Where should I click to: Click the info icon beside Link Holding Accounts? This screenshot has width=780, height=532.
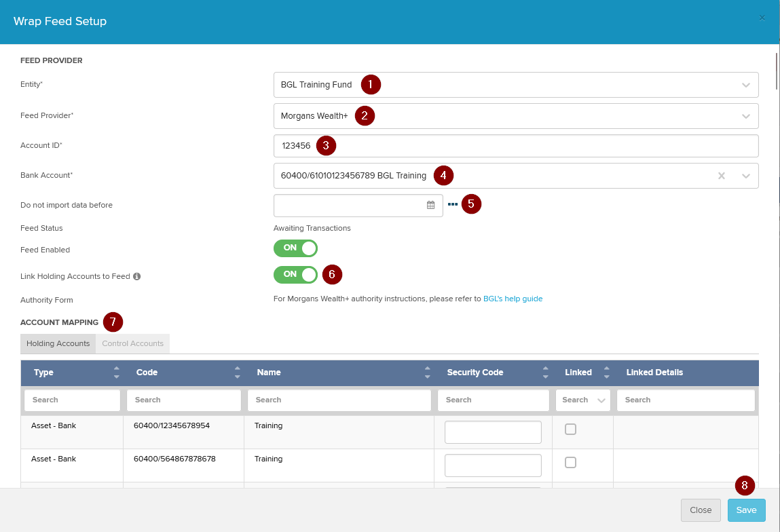(x=137, y=276)
